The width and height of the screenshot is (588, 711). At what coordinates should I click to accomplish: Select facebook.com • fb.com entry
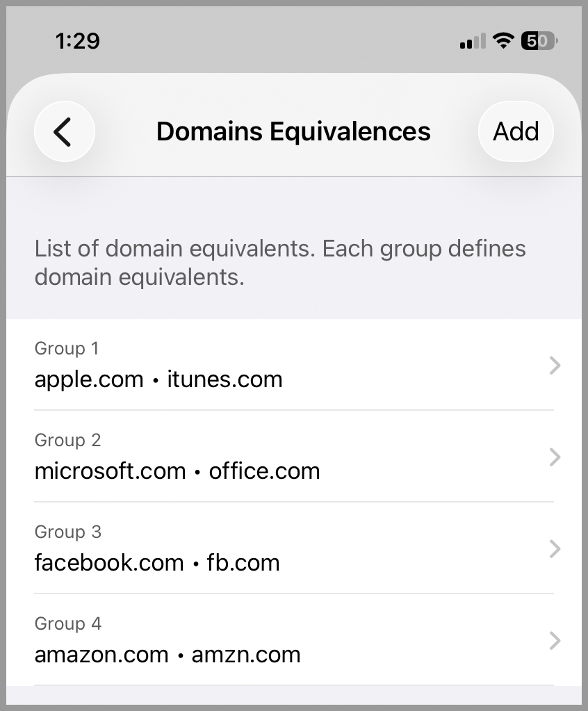(157, 562)
